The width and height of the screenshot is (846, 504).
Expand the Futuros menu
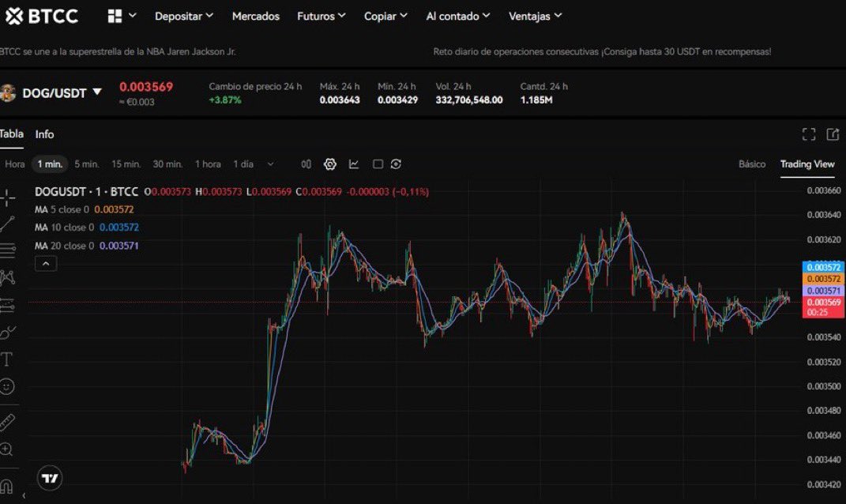(321, 16)
